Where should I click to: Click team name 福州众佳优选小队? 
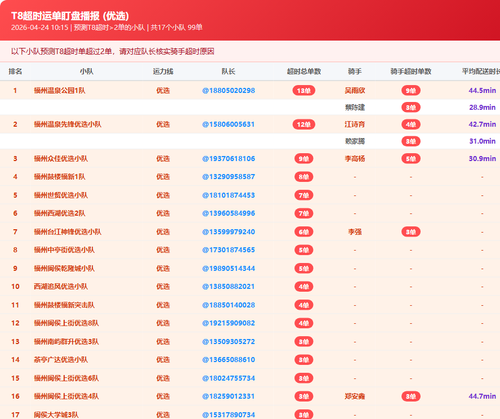click(61, 159)
